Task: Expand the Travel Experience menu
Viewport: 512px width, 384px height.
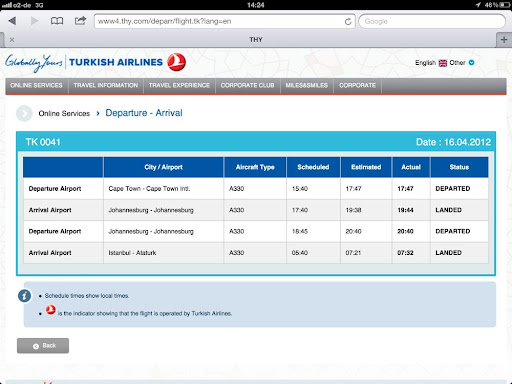Action: pos(179,86)
